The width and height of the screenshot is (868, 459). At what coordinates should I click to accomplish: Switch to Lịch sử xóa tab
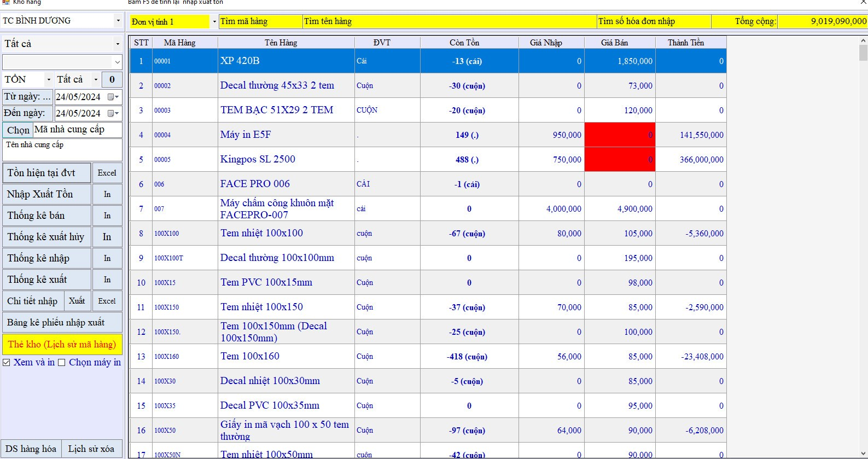91,449
